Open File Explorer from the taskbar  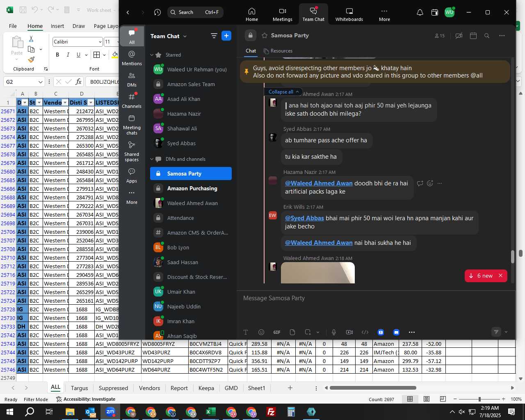click(x=70, y=412)
